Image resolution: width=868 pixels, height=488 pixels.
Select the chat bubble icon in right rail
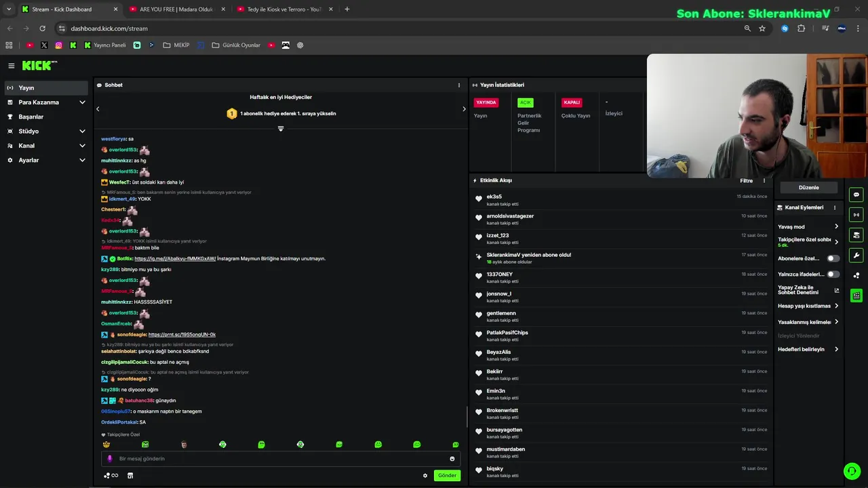(856, 195)
